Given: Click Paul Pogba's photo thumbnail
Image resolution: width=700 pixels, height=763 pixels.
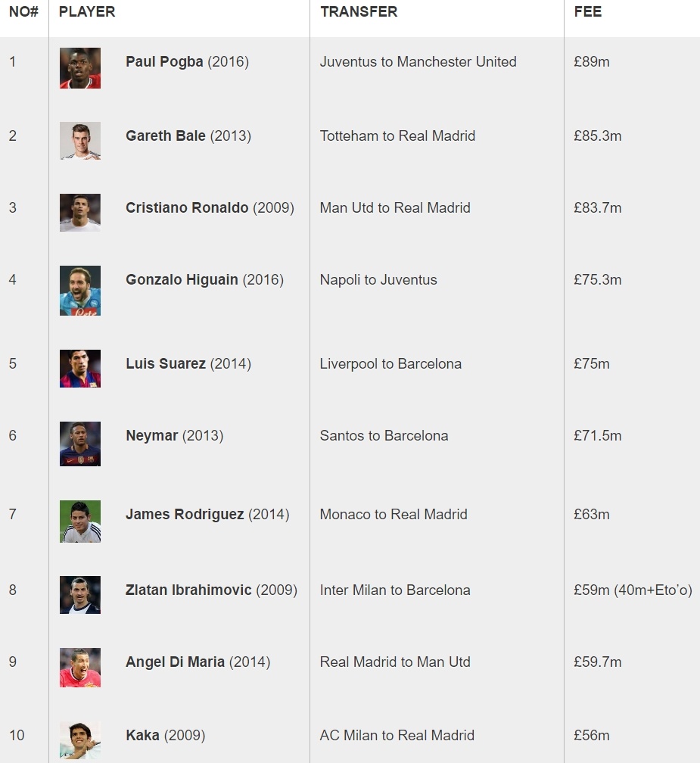Looking at the screenshot, I should (x=80, y=68).
